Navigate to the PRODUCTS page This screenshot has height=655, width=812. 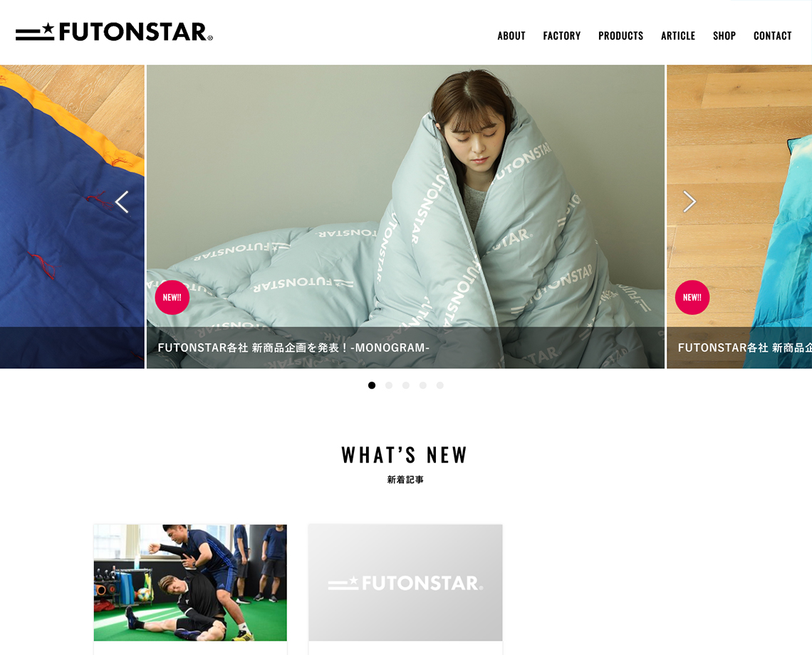point(620,36)
